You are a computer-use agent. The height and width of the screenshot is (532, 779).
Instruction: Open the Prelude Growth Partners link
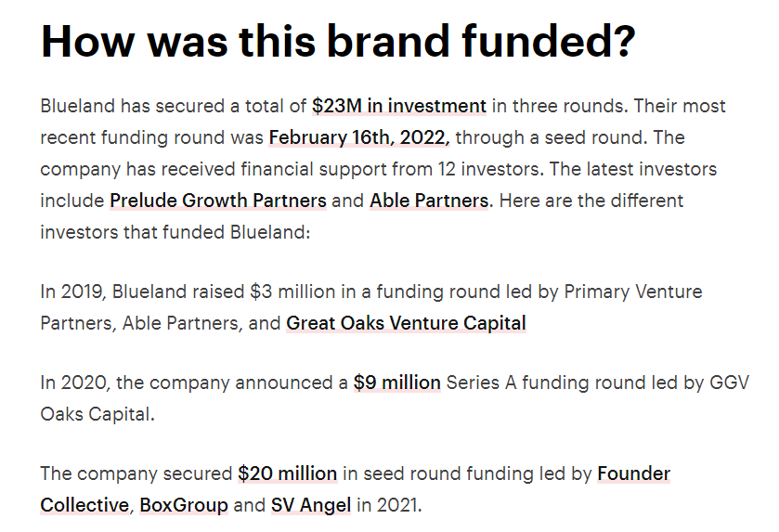pyautogui.click(x=218, y=201)
